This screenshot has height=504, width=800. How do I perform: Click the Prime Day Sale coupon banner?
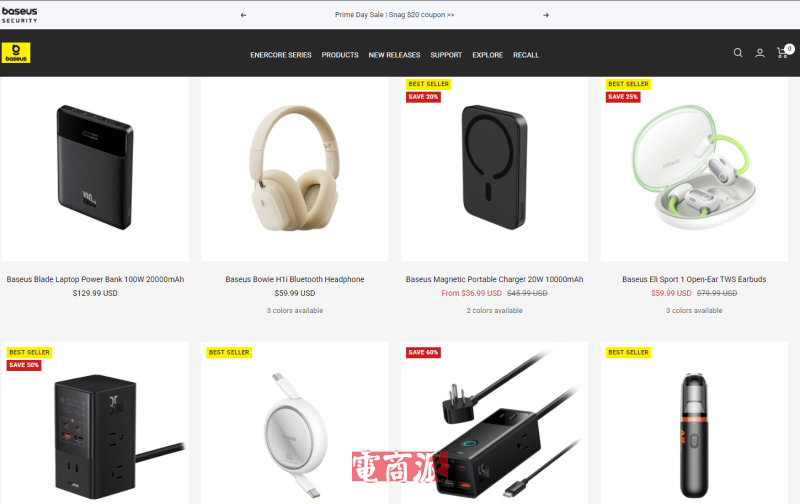pos(394,15)
